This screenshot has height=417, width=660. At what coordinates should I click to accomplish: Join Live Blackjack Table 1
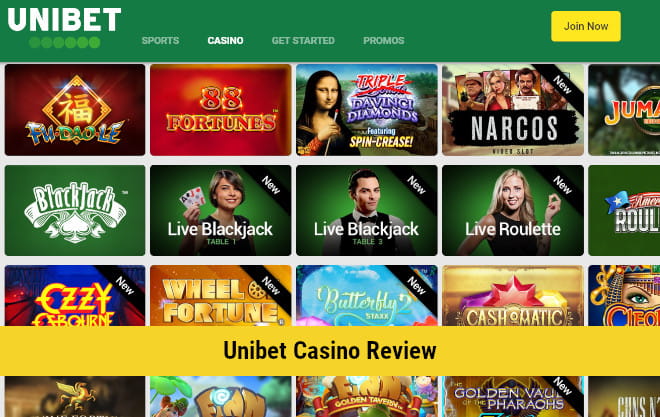[x=221, y=210]
